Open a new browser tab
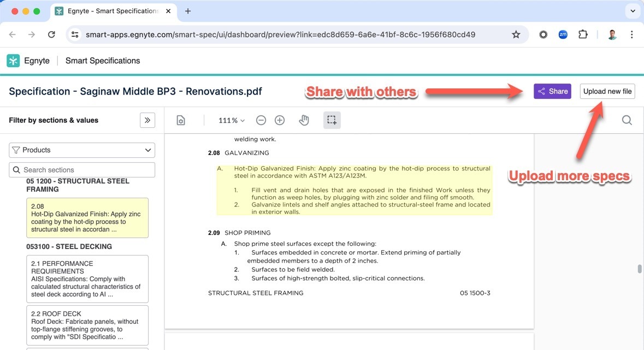 coord(188,11)
